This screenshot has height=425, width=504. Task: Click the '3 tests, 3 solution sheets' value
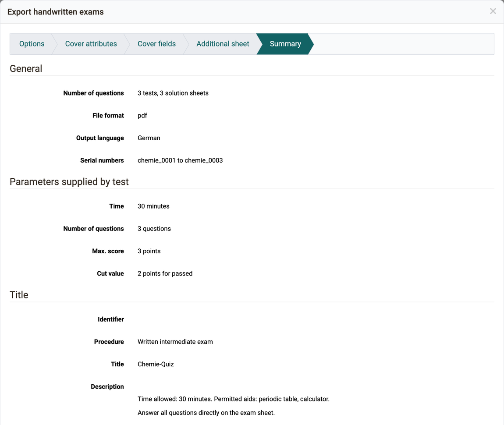(x=173, y=93)
